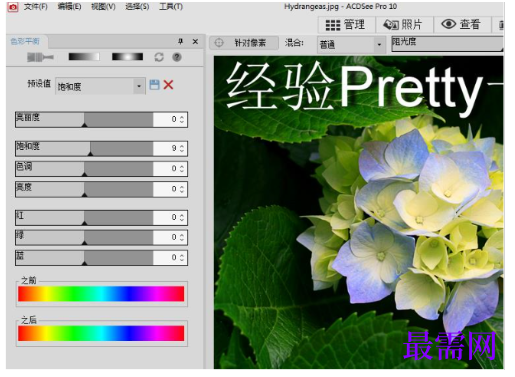Open the 视图(V) menu

[x=103, y=7]
